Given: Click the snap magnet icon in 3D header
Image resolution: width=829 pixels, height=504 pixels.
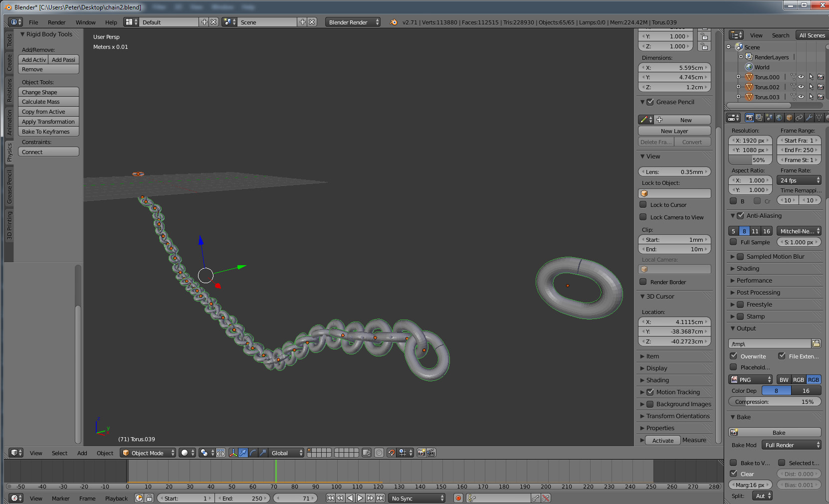Looking at the screenshot, I should pyautogui.click(x=392, y=453).
